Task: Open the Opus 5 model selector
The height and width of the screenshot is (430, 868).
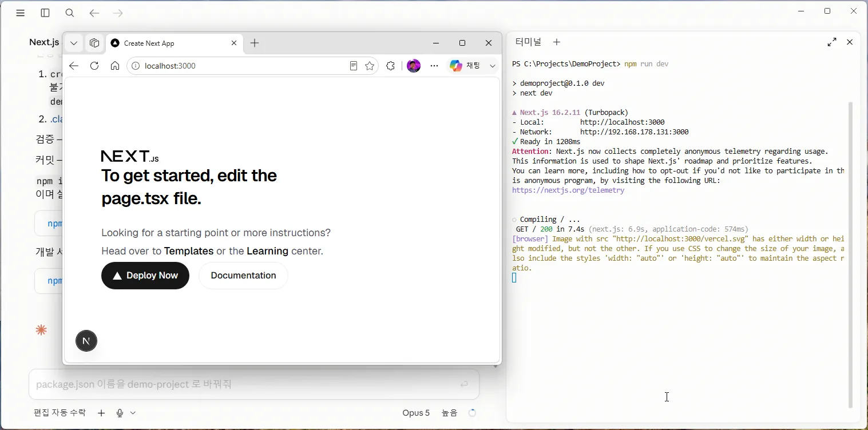Action: tap(416, 413)
